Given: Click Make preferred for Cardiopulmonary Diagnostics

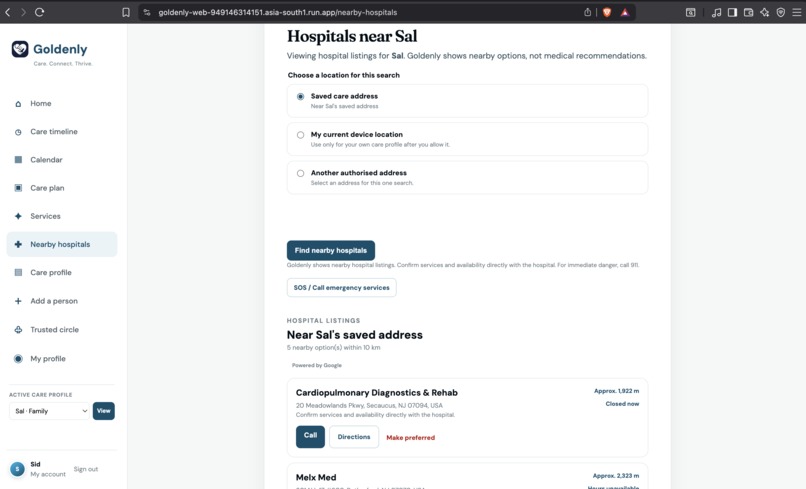Looking at the screenshot, I should coord(410,438).
